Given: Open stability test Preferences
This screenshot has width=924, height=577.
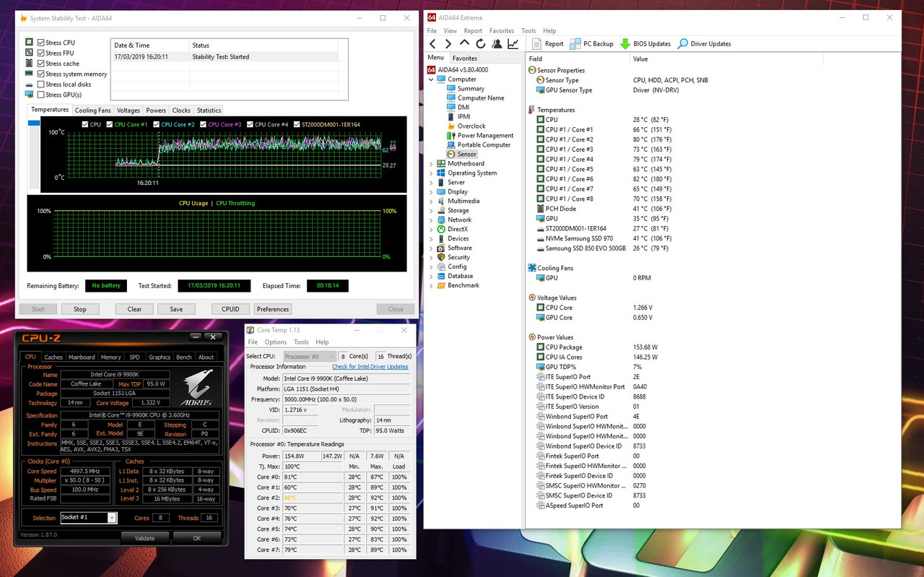Looking at the screenshot, I should tap(273, 309).
